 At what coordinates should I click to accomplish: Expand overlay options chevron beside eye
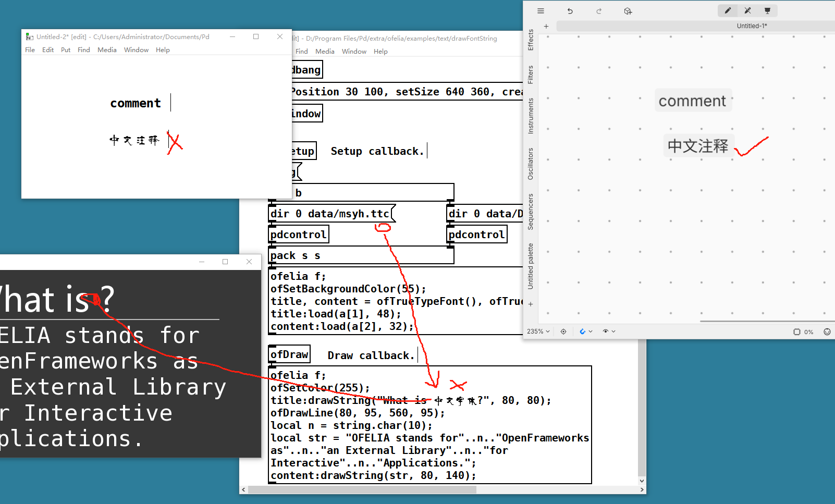[x=613, y=331]
